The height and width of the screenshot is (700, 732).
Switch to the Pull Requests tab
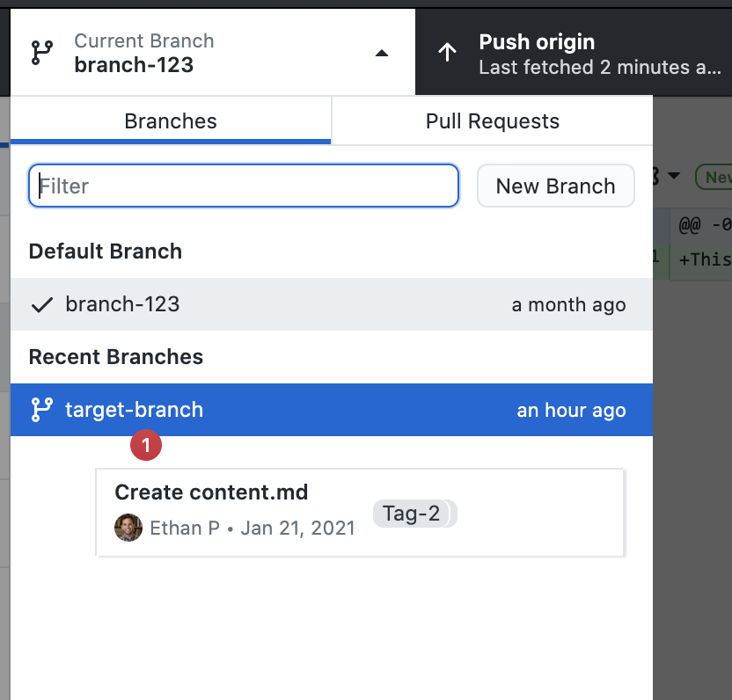(492, 120)
